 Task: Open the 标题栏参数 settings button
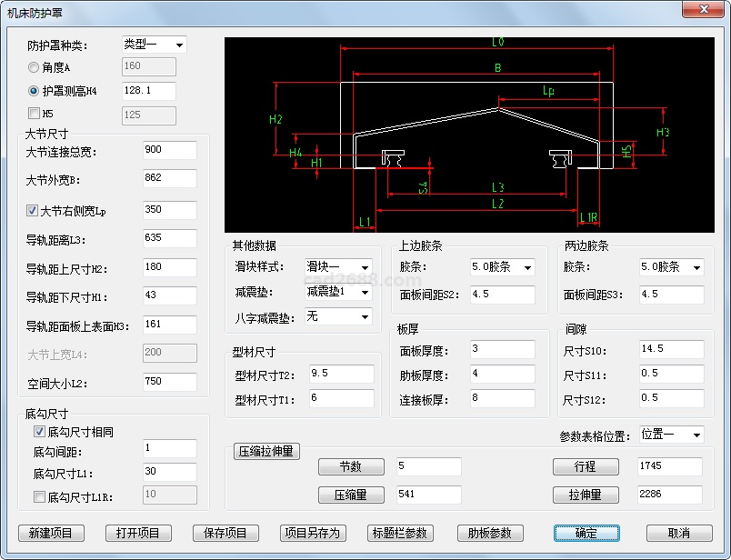click(401, 533)
